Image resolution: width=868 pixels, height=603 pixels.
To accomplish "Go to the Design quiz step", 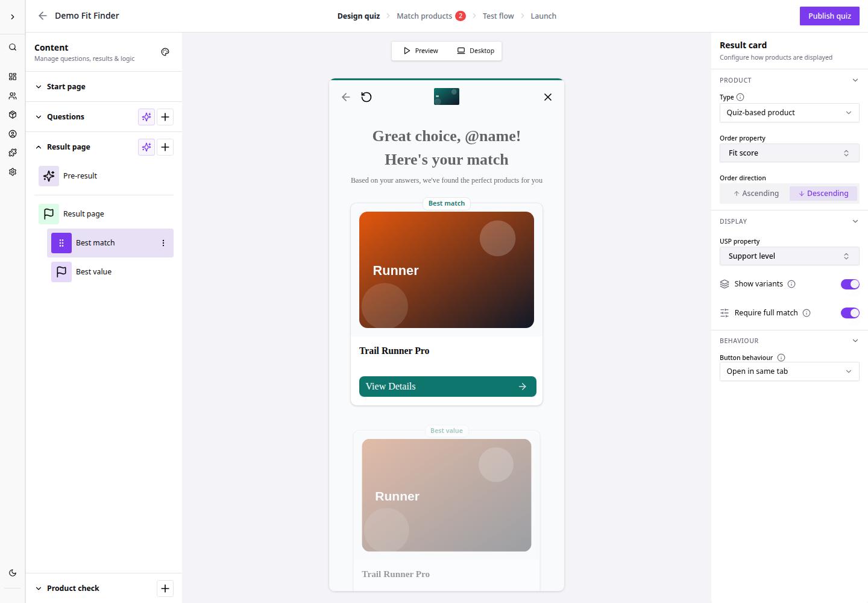I will pyautogui.click(x=359, y=16).
